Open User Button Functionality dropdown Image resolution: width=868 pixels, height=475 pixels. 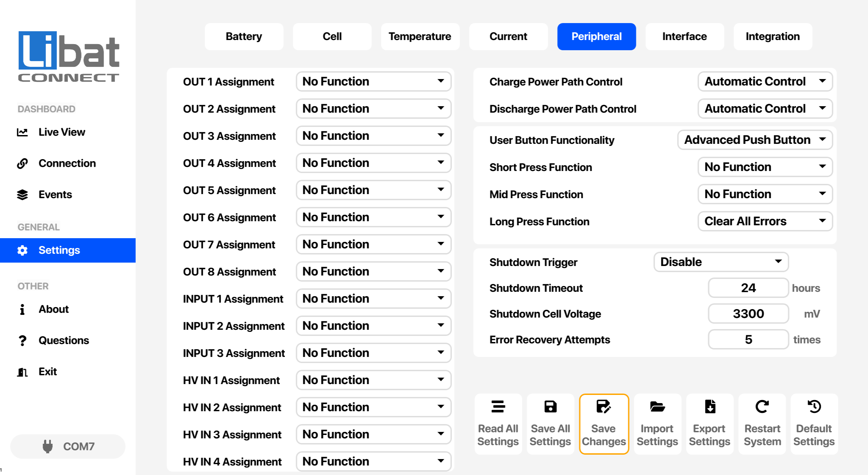click(755, 140)
